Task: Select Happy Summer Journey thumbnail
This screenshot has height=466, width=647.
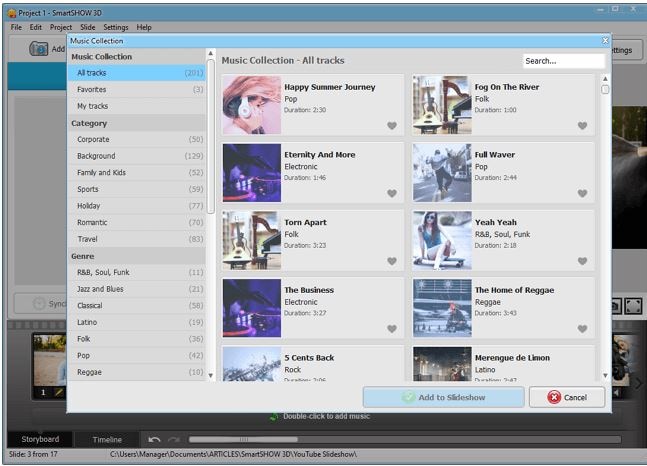Action: [252, 104]
